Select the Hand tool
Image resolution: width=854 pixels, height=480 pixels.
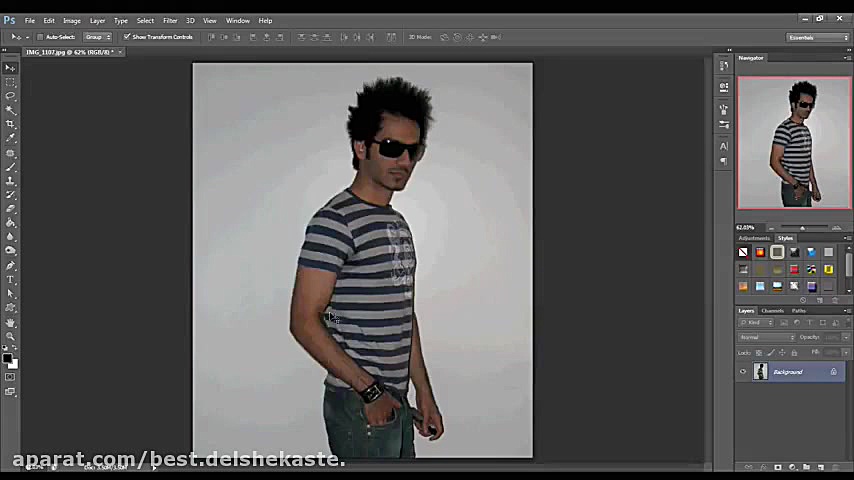(10, 323)
